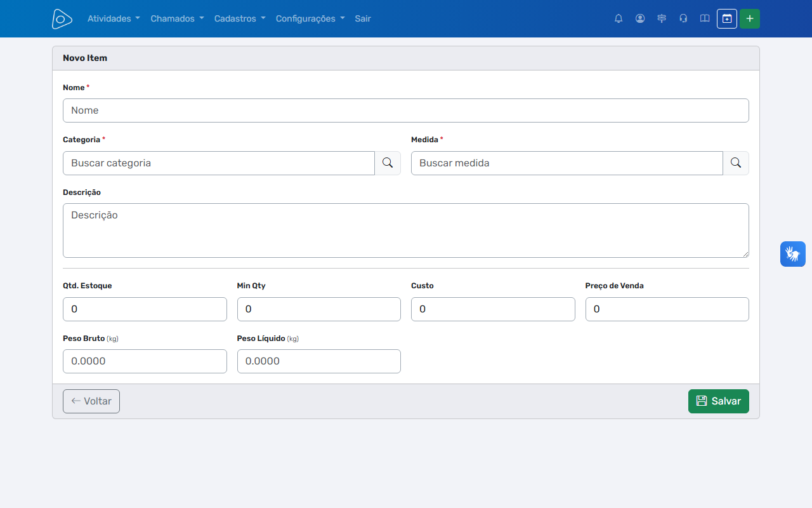The height and width of the screenshot is (508, 812).
Task: Select the Custo field
Action: pyautogui.click(x=493, y=309)
